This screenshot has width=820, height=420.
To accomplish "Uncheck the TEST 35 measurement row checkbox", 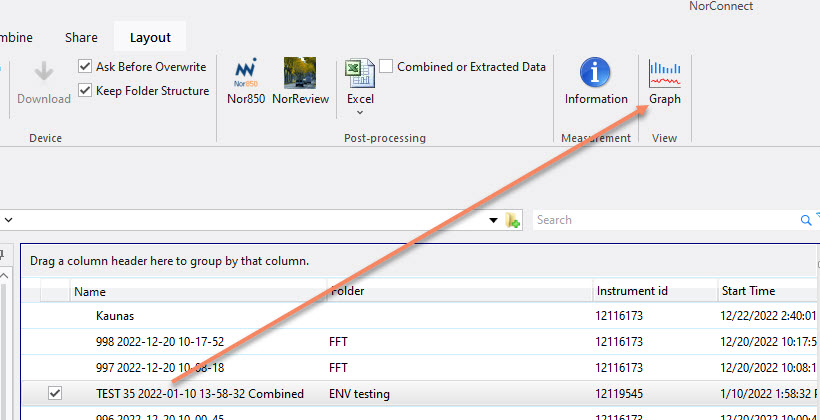I will coord(55,394).
